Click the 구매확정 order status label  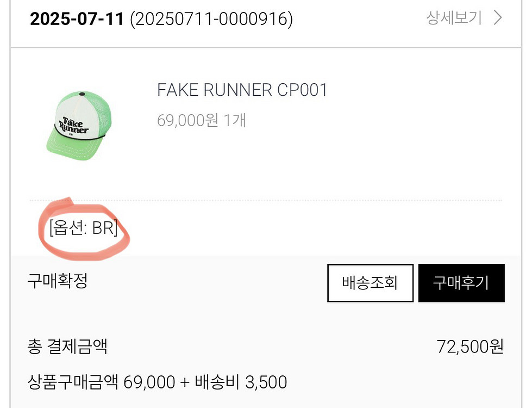tap(57, 281)
